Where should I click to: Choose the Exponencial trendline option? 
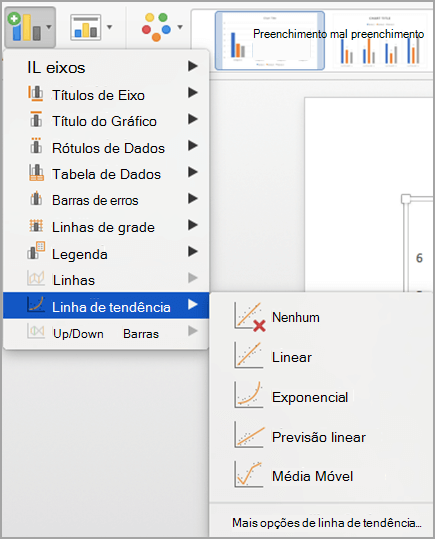point(321,397)
